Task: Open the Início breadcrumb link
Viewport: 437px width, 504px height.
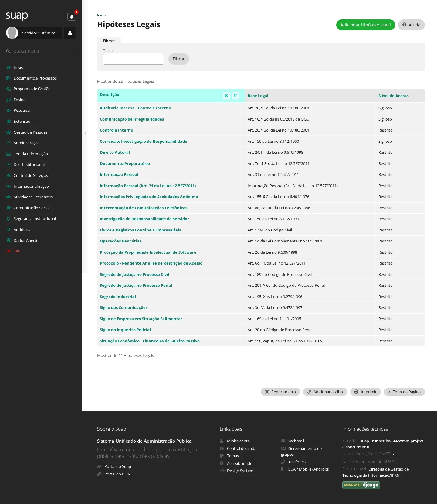Action: point(101,15)
